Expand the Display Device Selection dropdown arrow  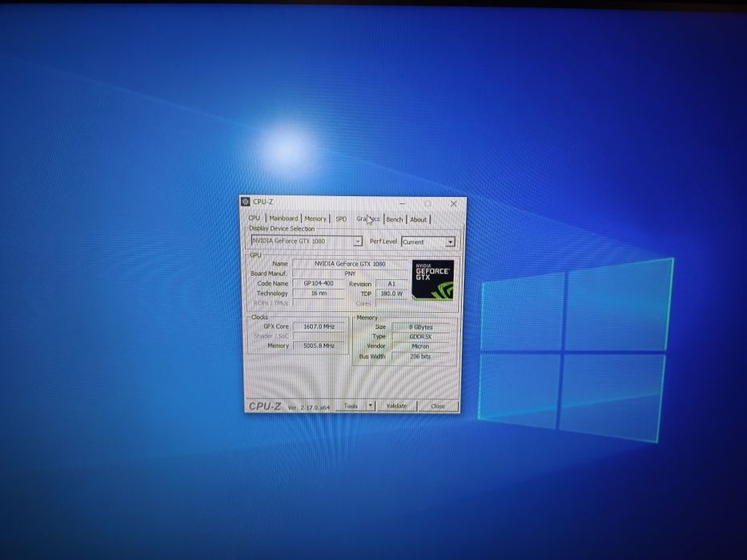coord(357,242)
